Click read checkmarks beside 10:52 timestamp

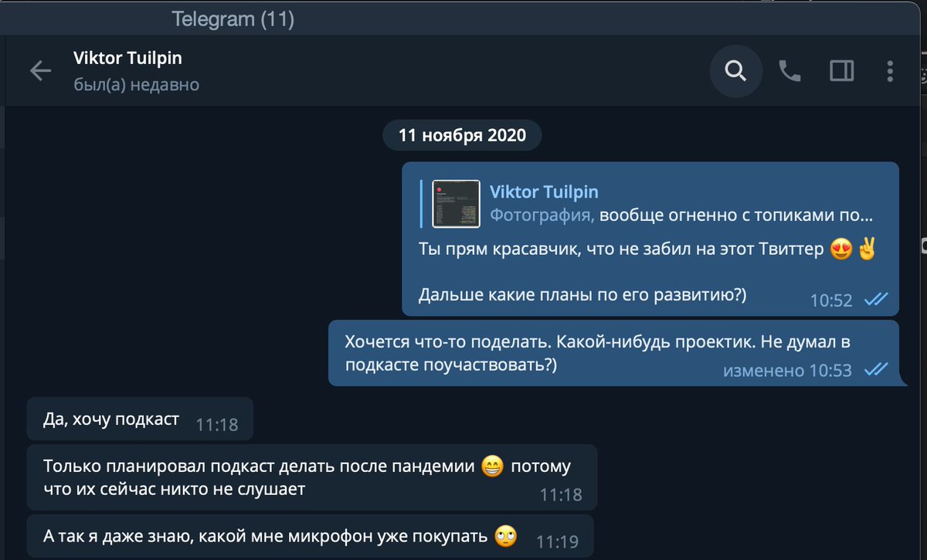tap(876, 300)
